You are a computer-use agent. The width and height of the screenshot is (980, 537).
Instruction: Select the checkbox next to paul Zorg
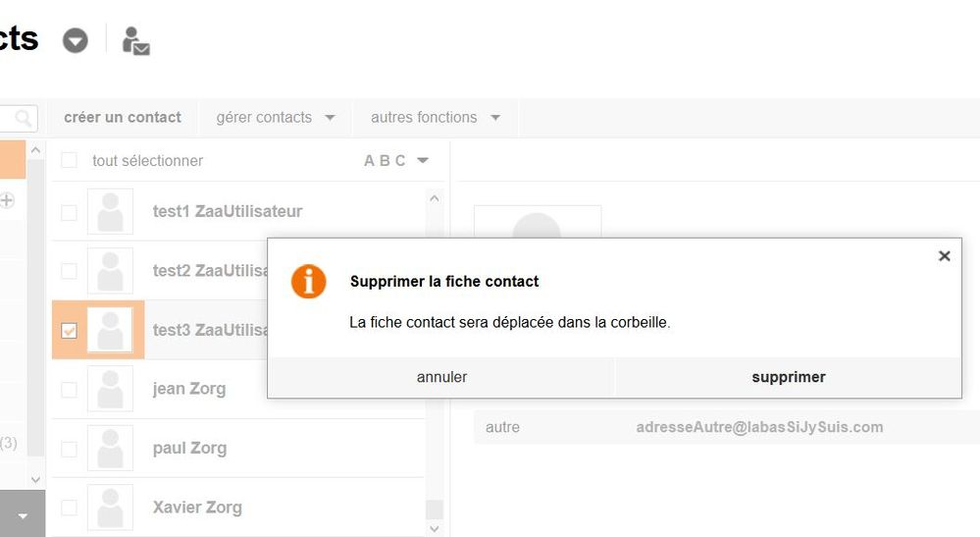69,449
